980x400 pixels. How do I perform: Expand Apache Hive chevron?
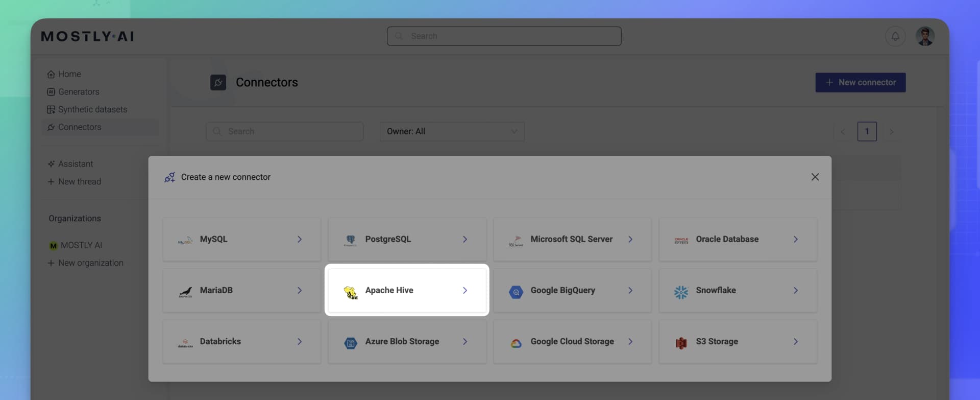(465, 290)
